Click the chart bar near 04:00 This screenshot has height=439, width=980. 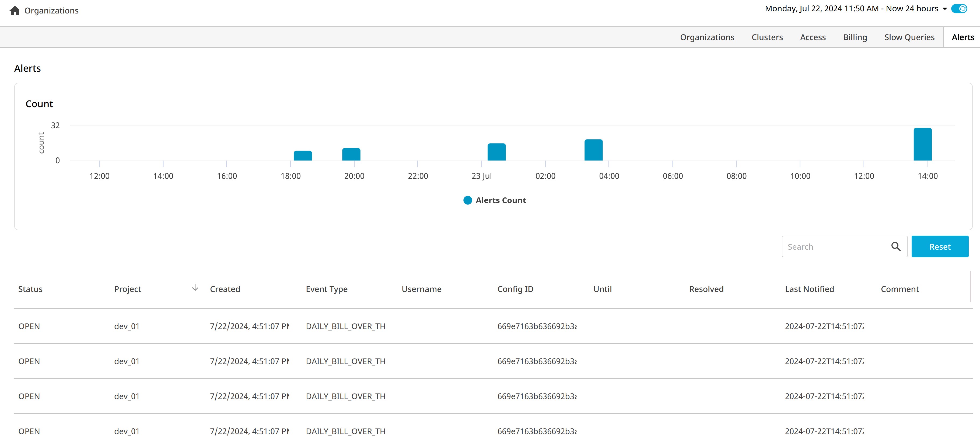[593, 150]
